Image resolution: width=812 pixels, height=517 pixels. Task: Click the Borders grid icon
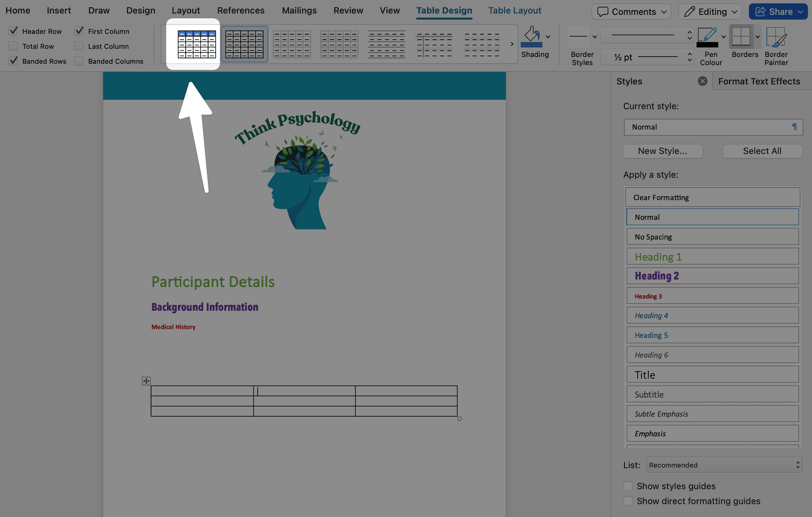click(741, 36)
